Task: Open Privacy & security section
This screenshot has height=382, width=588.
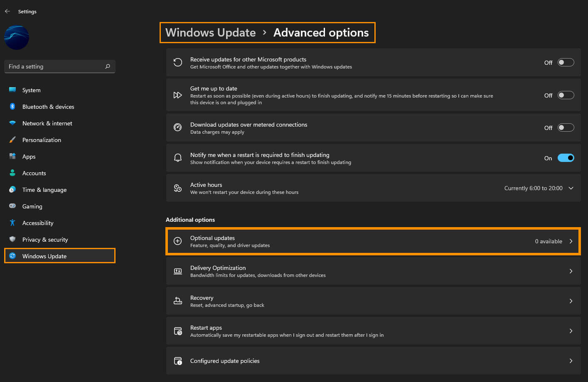Action: (60, 240)
